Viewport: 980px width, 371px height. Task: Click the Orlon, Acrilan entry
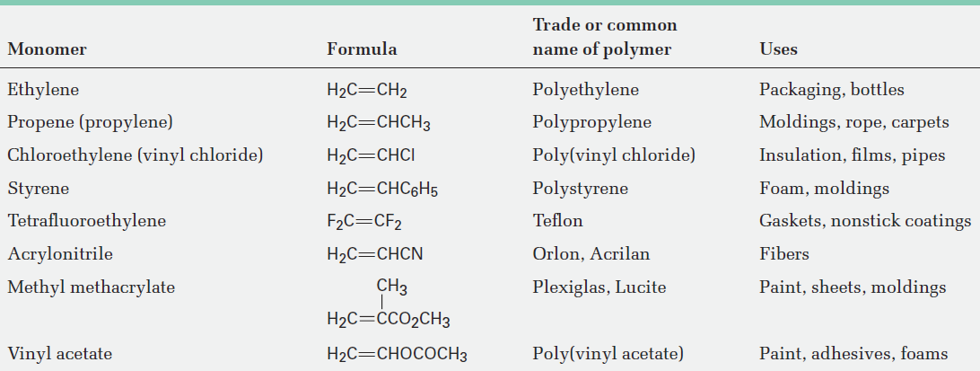591,254
